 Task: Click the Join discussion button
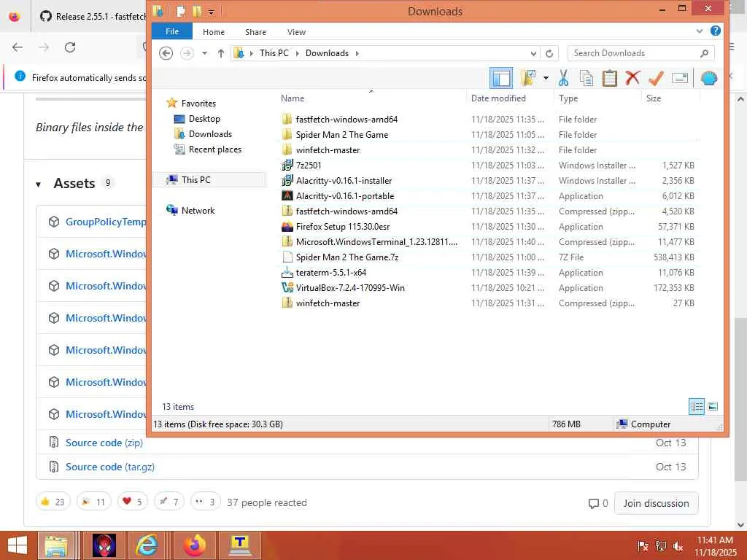pyautogui.click(x=656, y=503)
